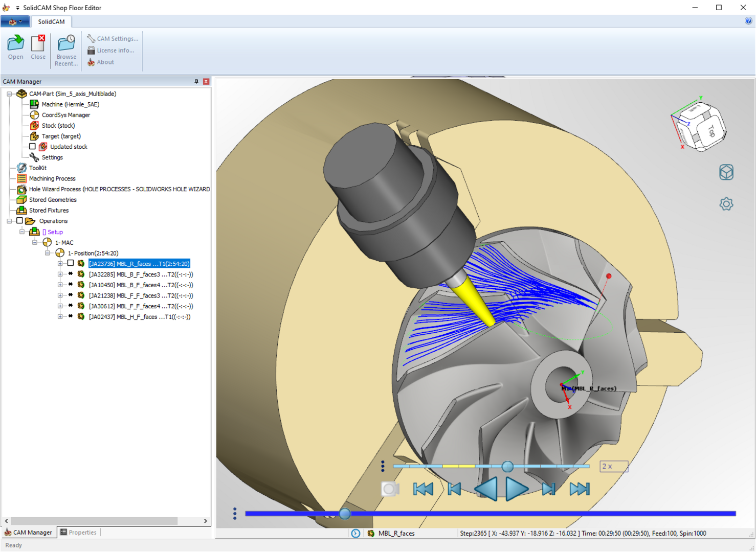This screenshot has height=552, width=756.
Task: Jump to simulation end button
Action: (580, 489)
